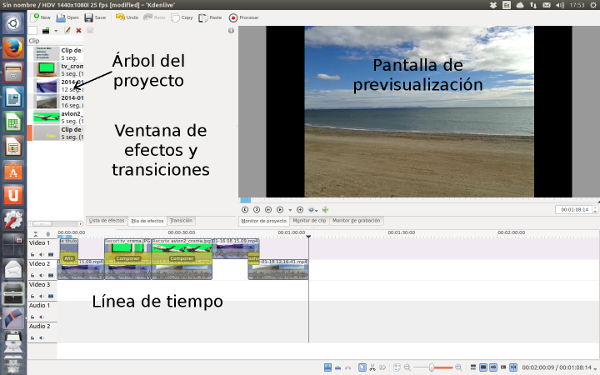
Task: Click the pencil edit clip icon
Action: click(x=67, y=31)
